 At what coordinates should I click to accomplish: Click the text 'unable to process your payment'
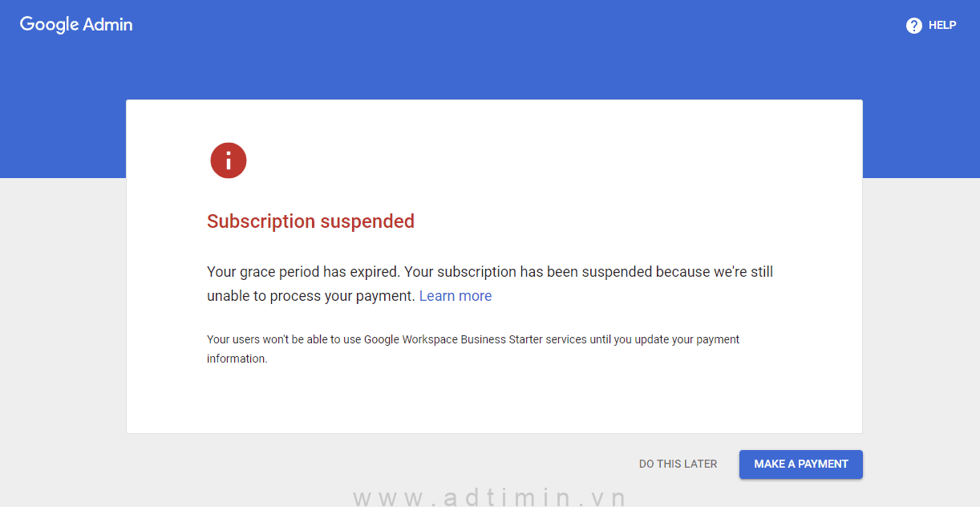tap(311, 296)
